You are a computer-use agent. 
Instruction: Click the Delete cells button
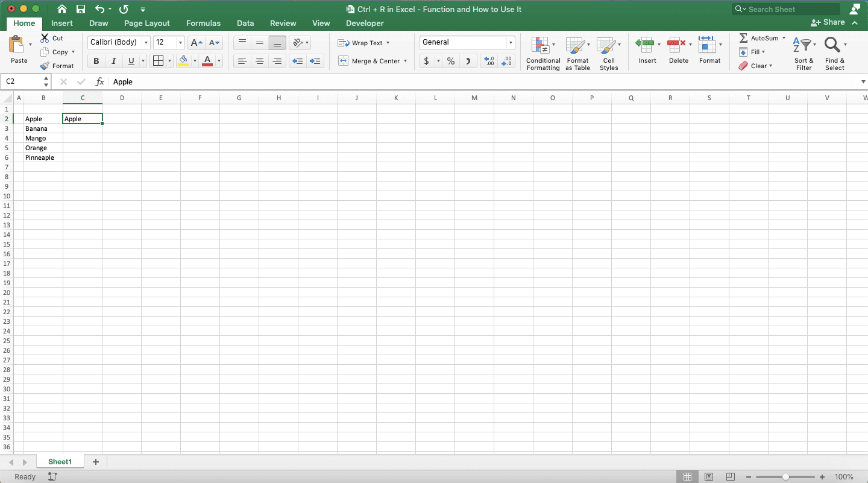(679, 49)
